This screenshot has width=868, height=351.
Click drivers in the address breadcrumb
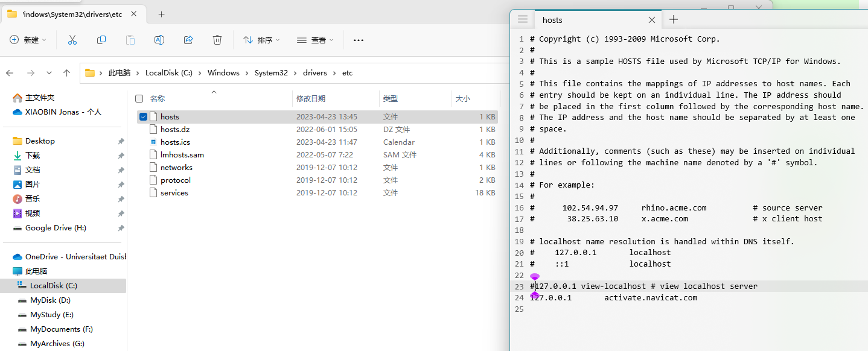[315, 73]
